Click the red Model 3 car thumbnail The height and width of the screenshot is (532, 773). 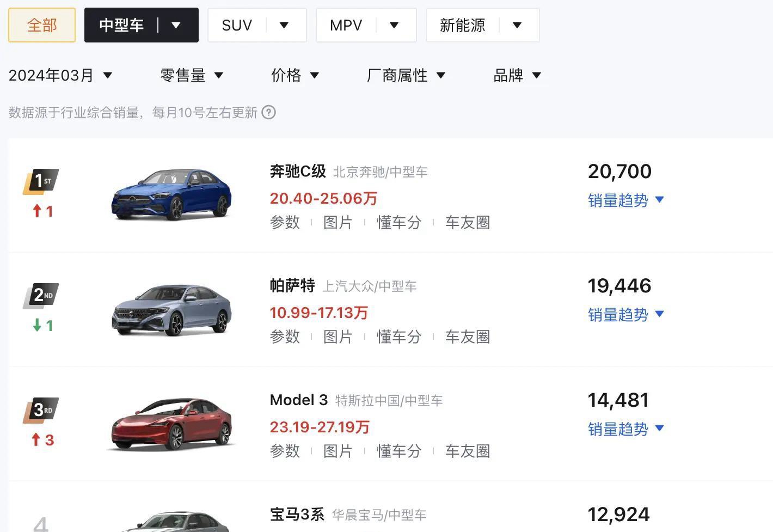point(171,424)
